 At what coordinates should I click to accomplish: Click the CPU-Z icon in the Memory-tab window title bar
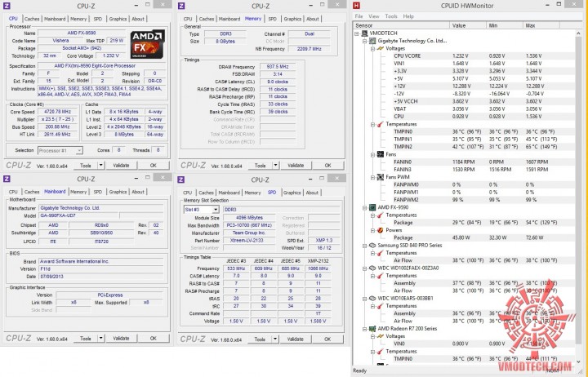181,6
